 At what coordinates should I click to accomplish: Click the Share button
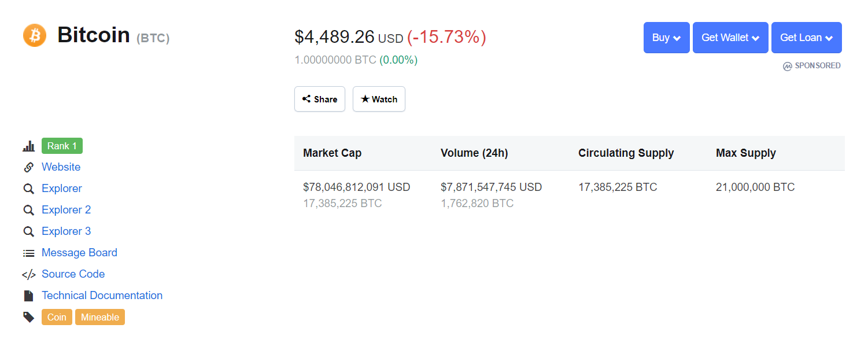coord(320,99)
